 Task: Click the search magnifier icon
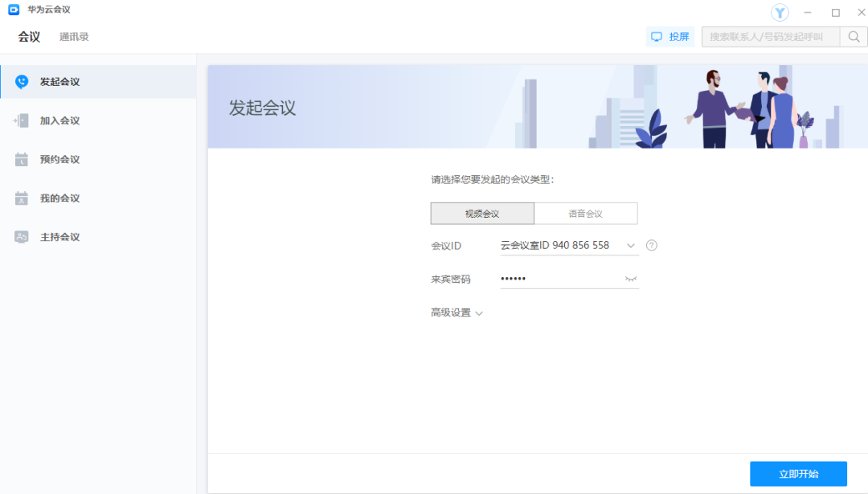click(854, 37)
